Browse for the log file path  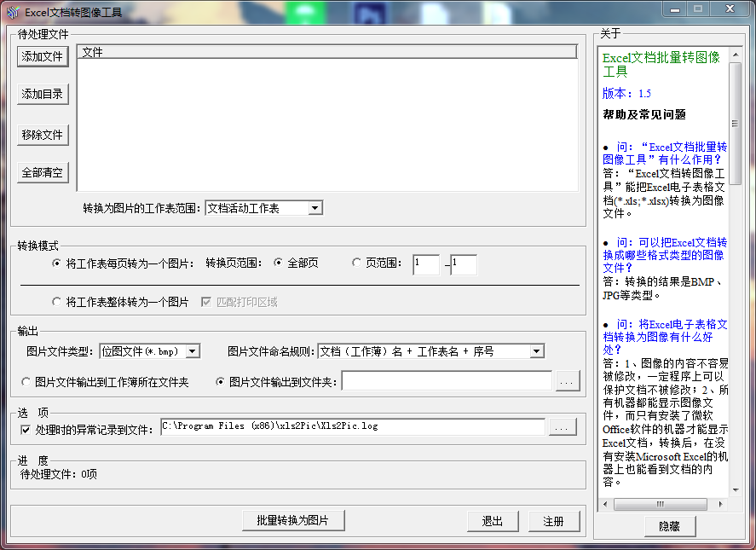click(x=562, y=426)
